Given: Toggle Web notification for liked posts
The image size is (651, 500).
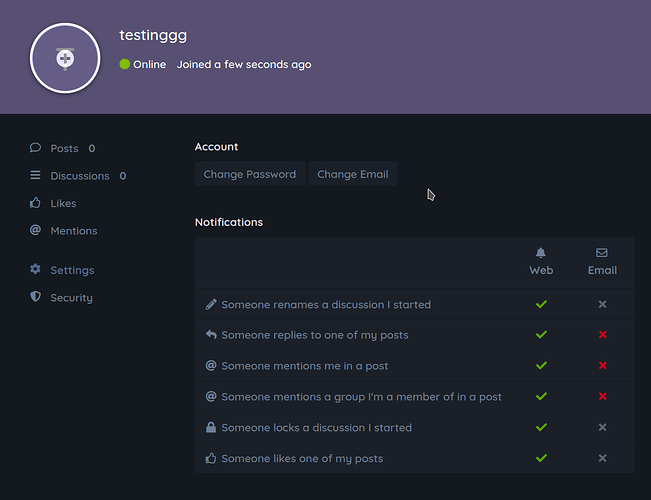Looking at the screenshot, I should (541, 458).
